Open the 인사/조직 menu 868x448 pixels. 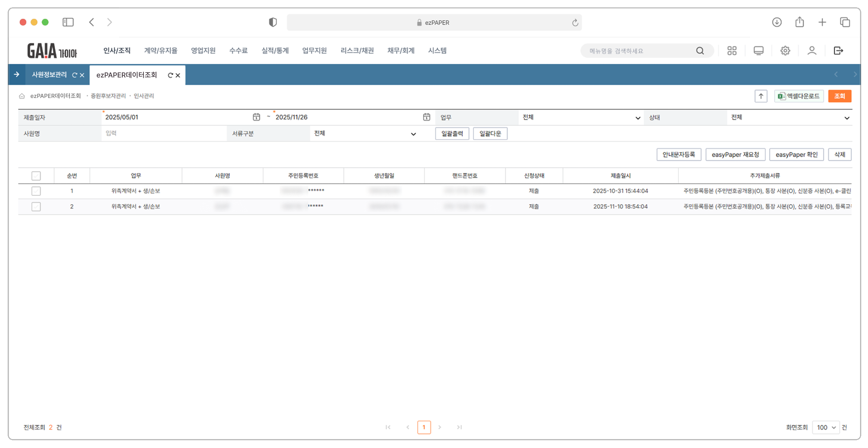117,50
